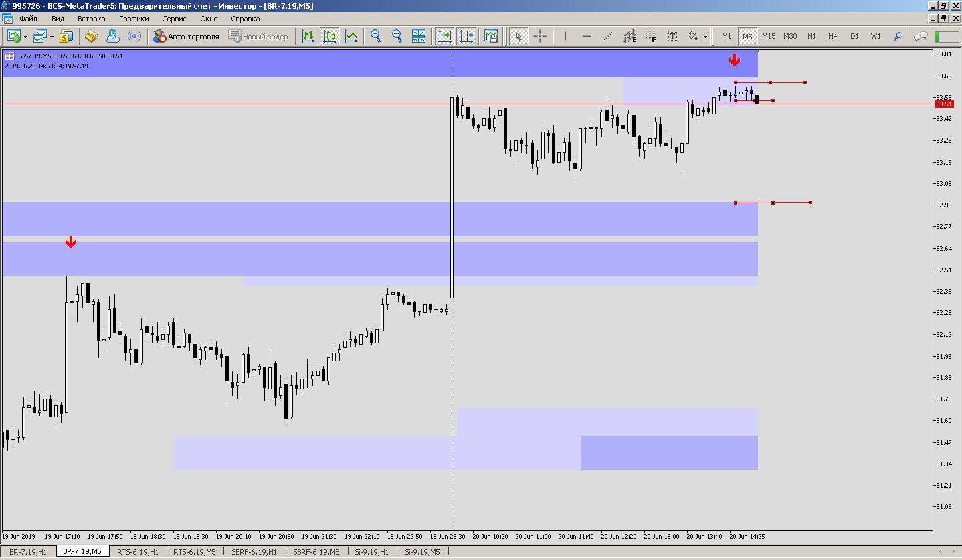Expand the new chart dropdown arrow
Screen dimensions: 962x560
25,37
